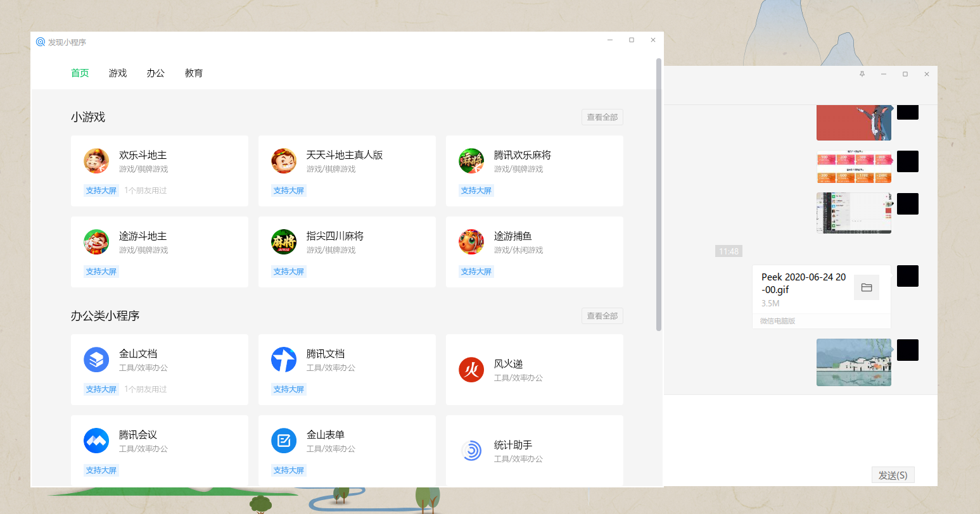The width and height of the screenshot is (980, 514).
Task: Click 支持大屏 tag on 腾讯会议
Action: coord(101,470)
